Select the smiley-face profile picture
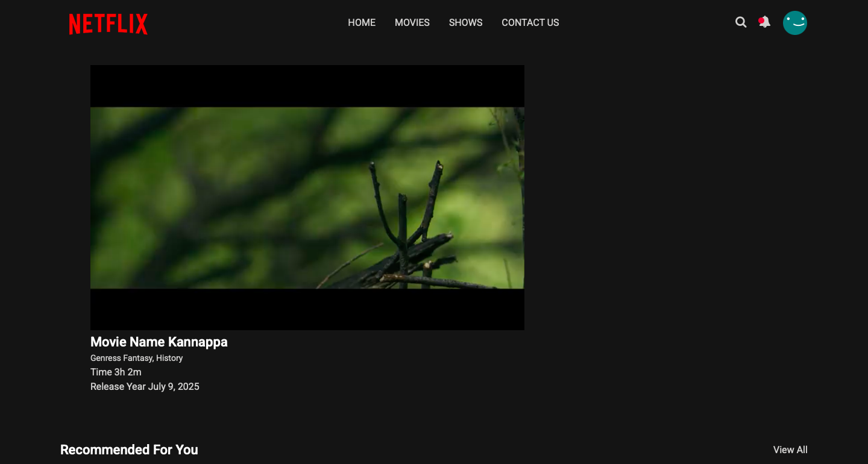 pyautogui.click(x=795, y=23)
